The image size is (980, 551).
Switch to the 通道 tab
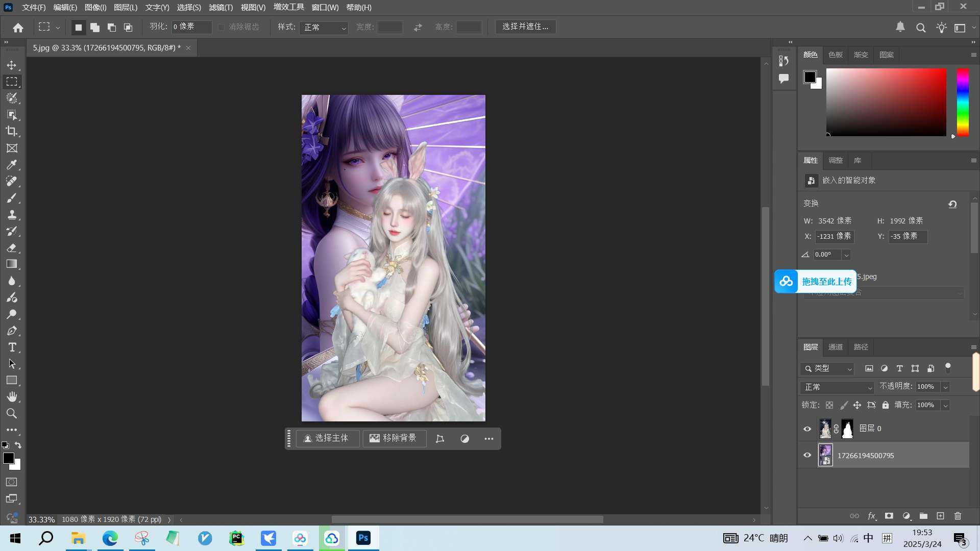coord(835,347)
